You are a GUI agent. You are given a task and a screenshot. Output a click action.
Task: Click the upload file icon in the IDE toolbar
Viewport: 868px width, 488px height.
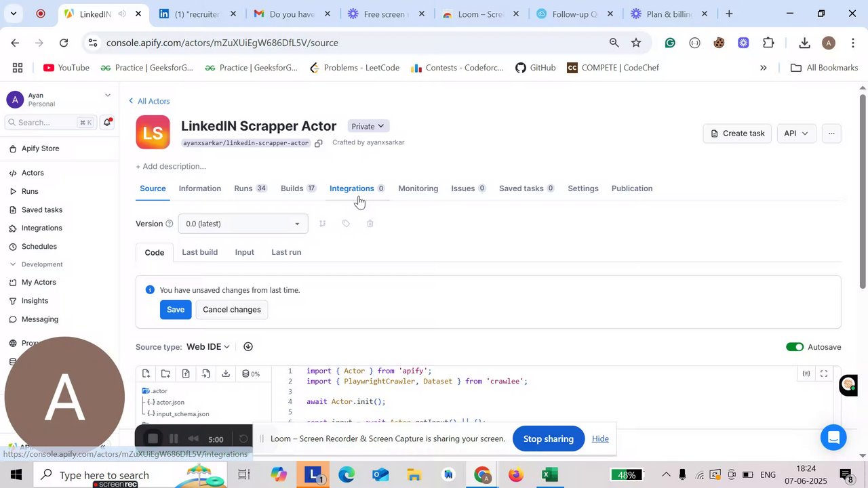click(x=186, y=373)
